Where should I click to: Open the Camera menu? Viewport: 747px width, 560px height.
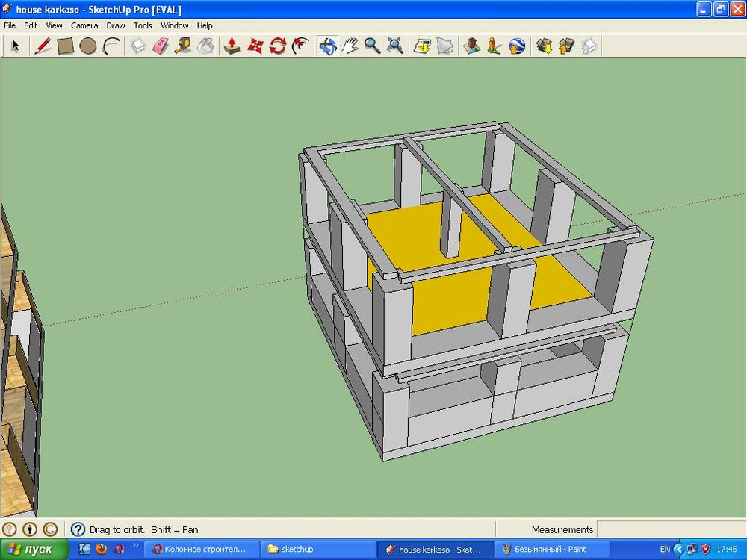[x=84, y=25]
